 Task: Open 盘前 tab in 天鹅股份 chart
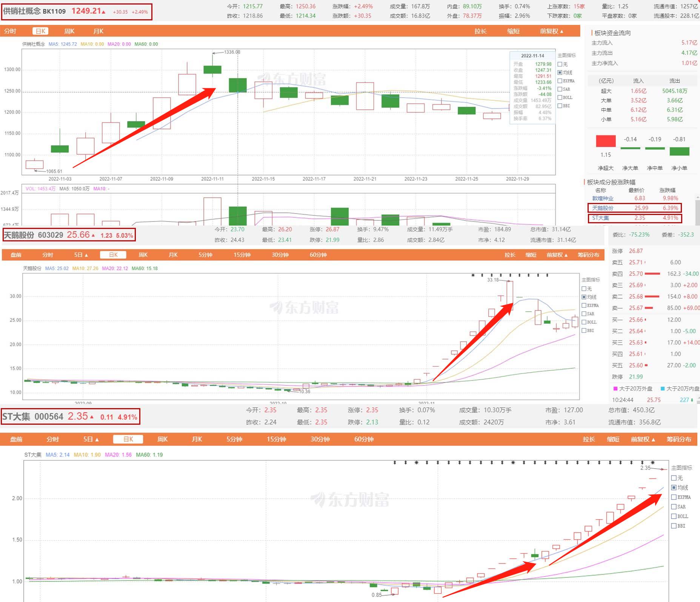click(16, 255)
